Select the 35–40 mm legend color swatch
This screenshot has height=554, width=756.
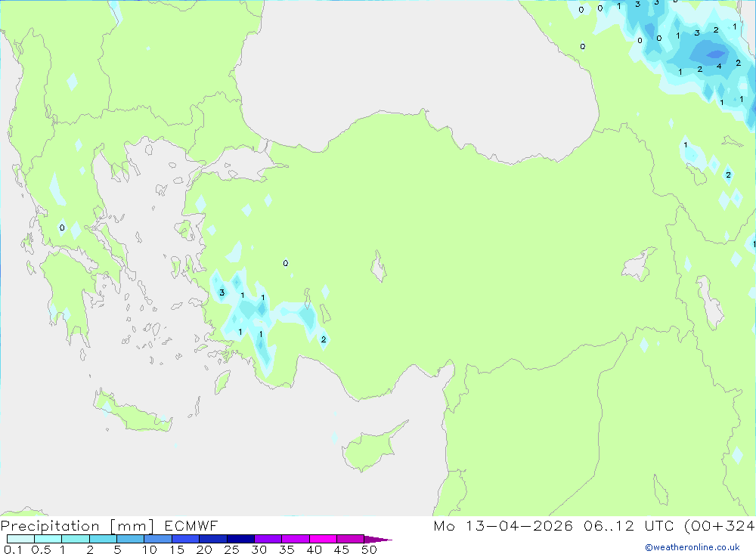tap(296, 539)
